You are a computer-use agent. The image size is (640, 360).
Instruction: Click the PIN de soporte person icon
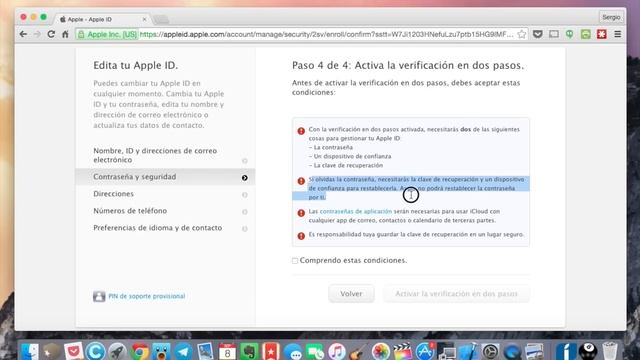click(99, 296)
